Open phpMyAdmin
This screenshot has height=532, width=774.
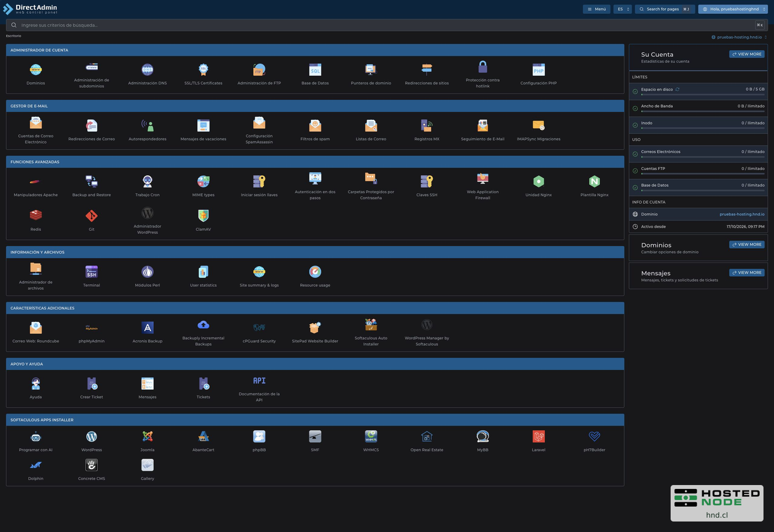(91, 328)
